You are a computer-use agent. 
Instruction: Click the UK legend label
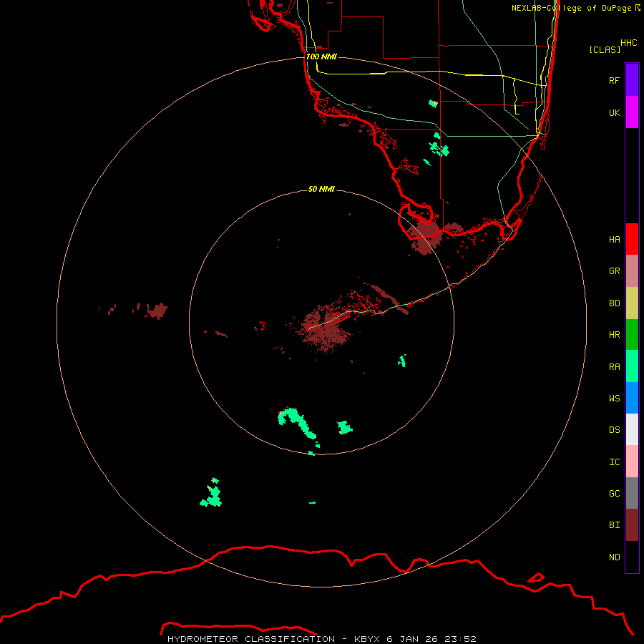[x=614, y=113]
